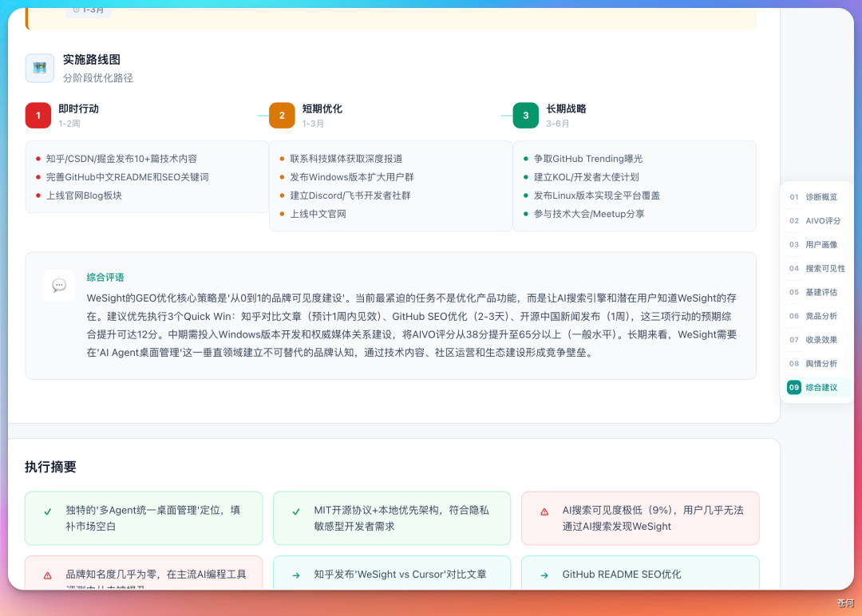Go to section 03 用户画像
The width and height of the screenshot is (862, 616).
[814, 244]
